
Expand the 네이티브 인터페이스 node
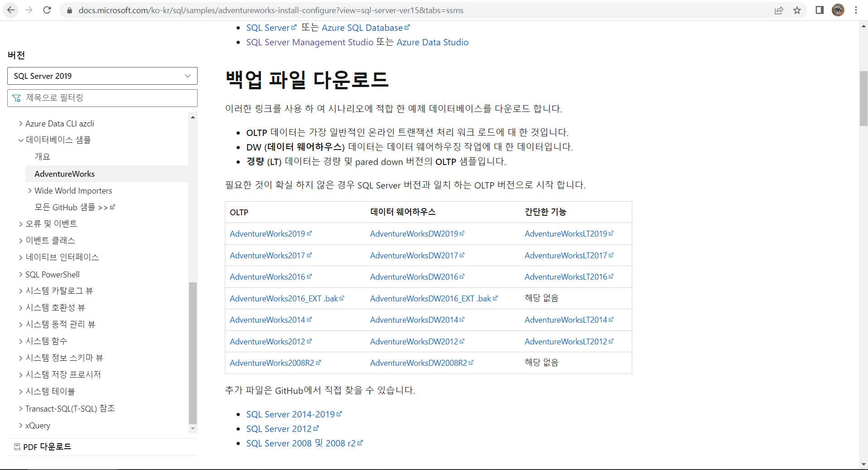(x=21, y=257)
